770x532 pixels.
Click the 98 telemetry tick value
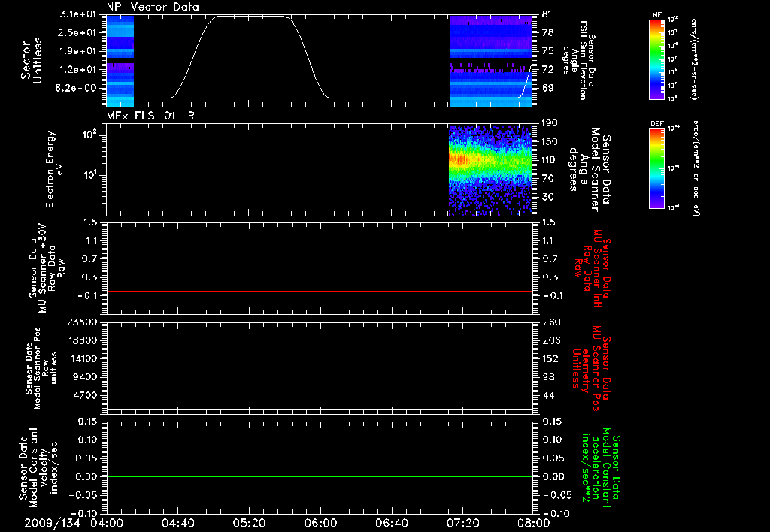[x=547, y=377]
